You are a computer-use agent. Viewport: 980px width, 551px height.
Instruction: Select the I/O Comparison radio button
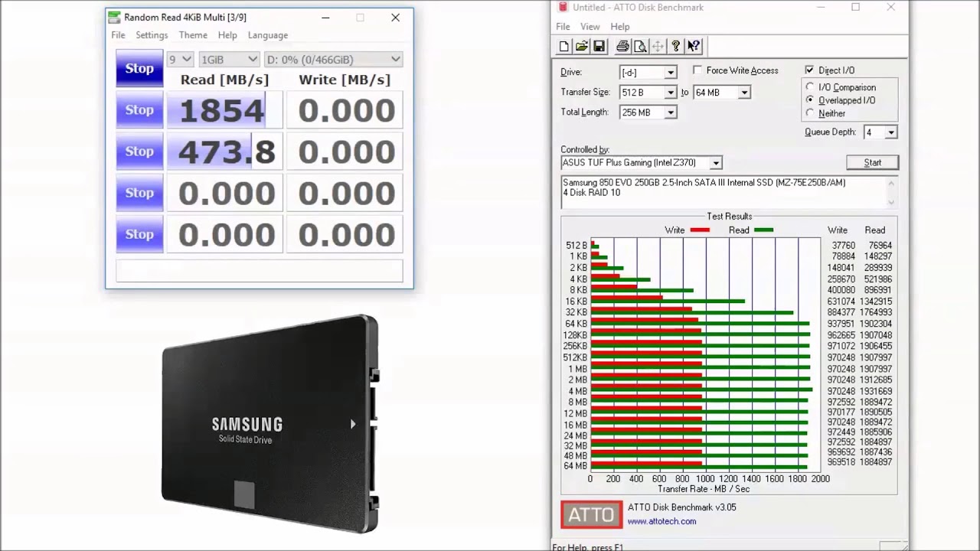click(810, 87)
